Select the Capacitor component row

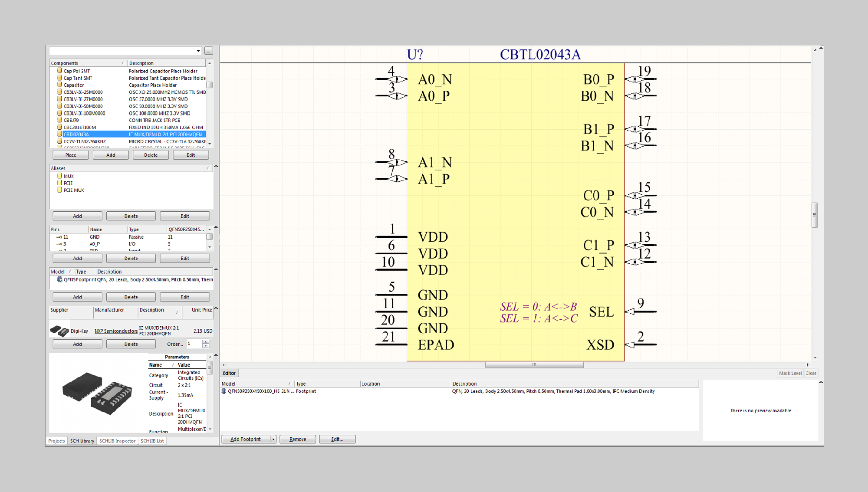pos(128,85)
